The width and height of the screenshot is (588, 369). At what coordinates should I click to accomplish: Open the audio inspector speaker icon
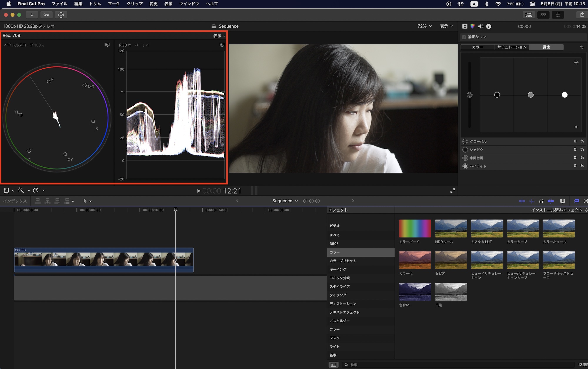pyautogui.click(x=480, y=26)
